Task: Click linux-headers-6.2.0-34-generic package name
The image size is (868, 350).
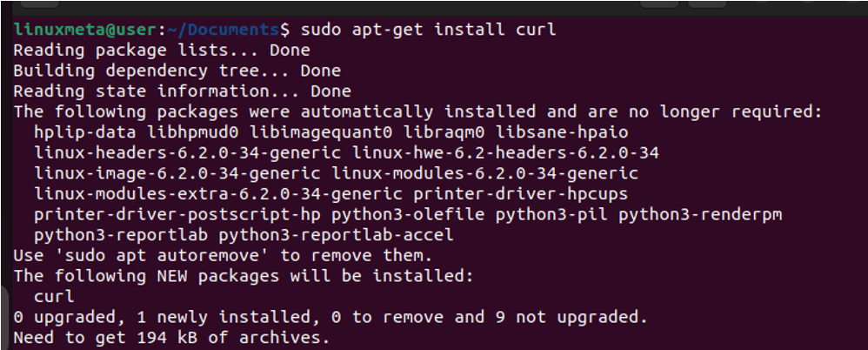Action: pos(188,153)
